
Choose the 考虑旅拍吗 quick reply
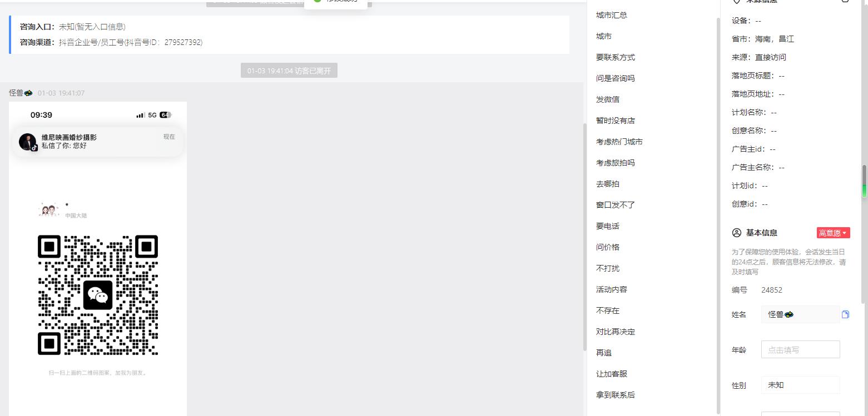pyautogui.click(x=616, y=163)
